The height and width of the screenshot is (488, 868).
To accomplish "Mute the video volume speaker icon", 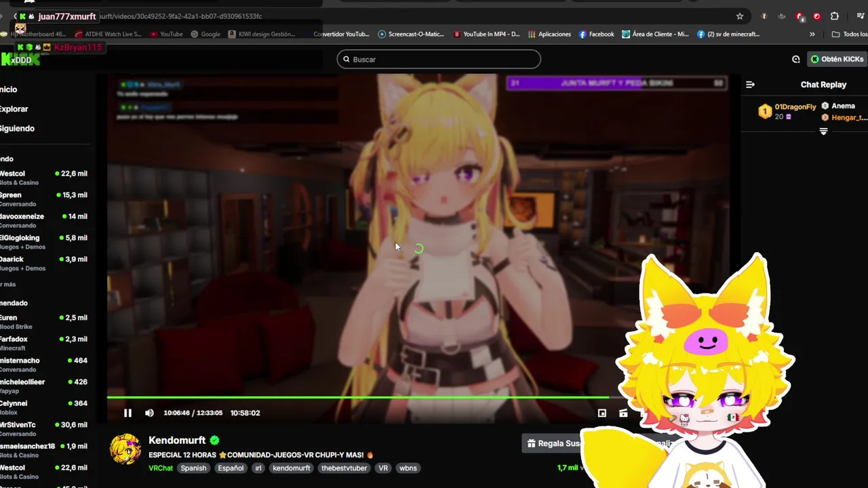I will click(149, 413).
